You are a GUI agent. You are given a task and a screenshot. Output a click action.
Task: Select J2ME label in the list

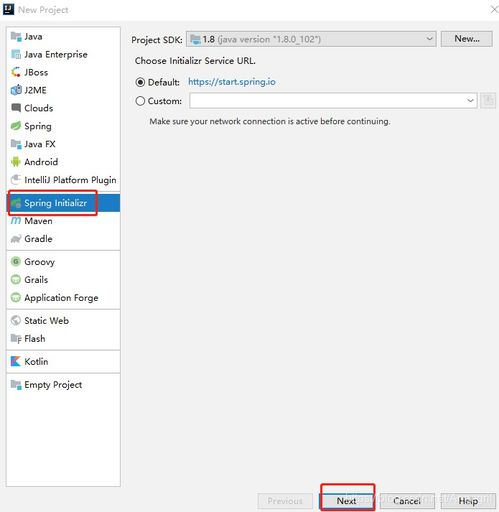(35, 90)
